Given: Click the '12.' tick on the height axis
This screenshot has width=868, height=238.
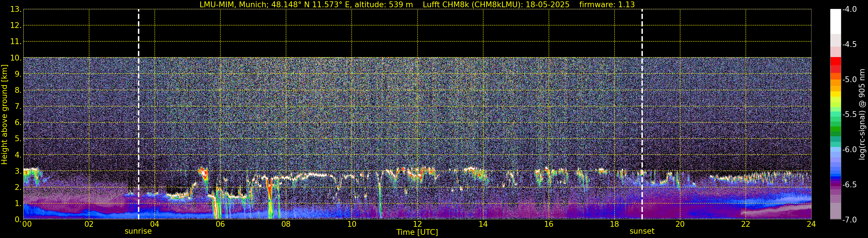Looking at the screenshot, I should coord(16,26).
